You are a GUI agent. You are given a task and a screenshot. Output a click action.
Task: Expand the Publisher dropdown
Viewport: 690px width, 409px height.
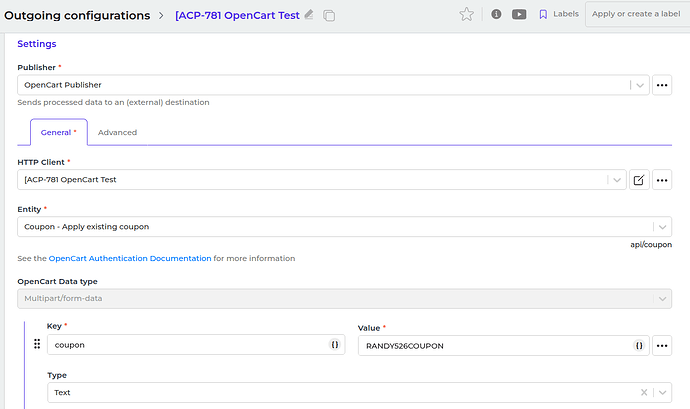(639, 85)
